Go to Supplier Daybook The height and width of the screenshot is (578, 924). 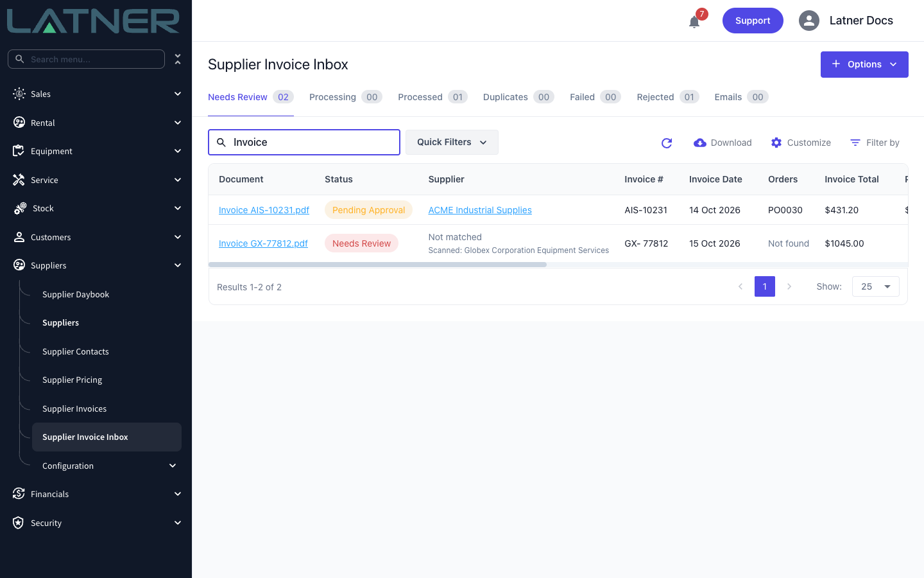[x=76, y=294]
